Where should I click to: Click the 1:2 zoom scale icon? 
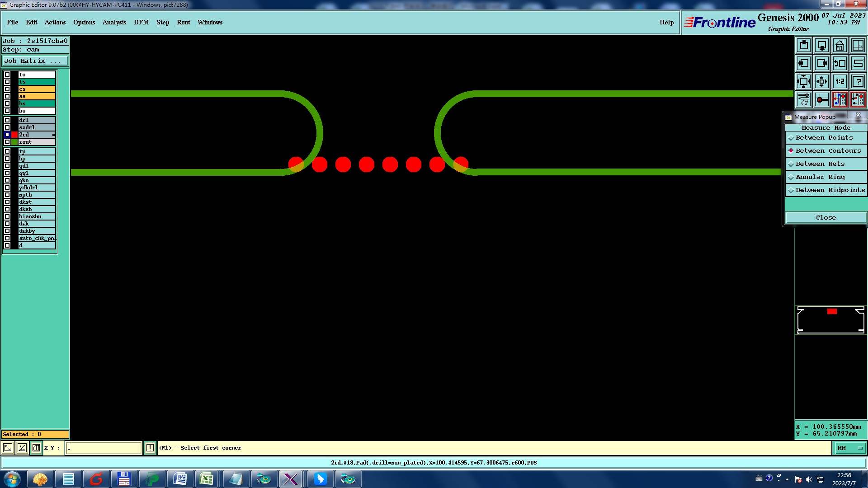[840, 81]
